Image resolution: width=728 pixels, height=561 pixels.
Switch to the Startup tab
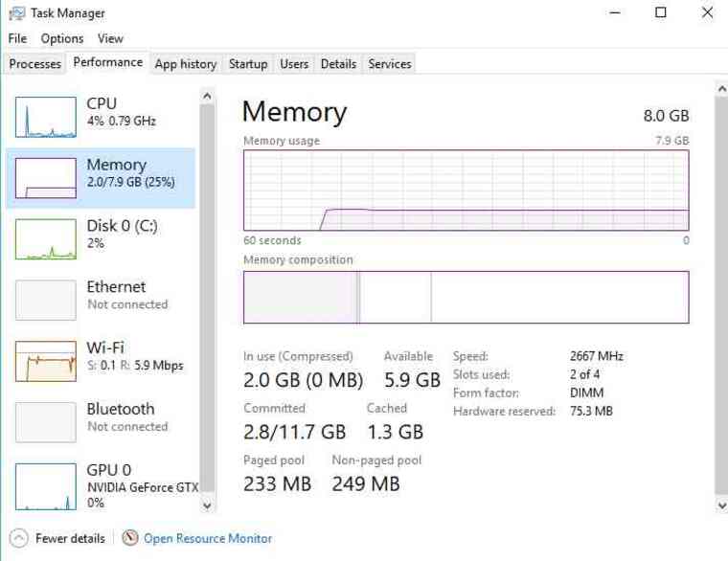pos(248,64)
